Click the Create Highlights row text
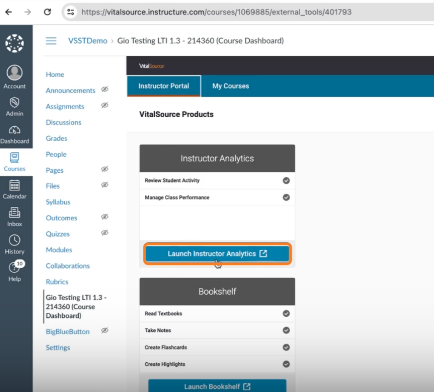434x392 pixels. coord(165,364)
